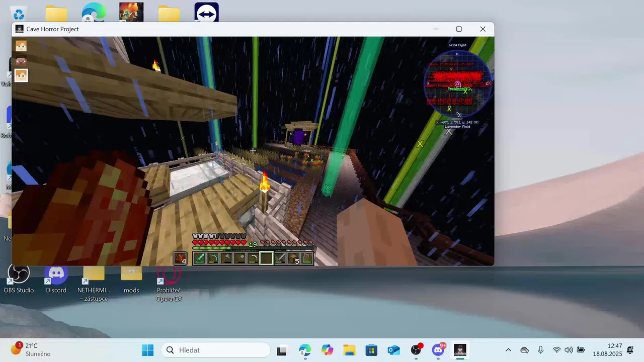Select the paper item in the last hotbar slot
The image size is (644, 362).
tap(307, 258)
